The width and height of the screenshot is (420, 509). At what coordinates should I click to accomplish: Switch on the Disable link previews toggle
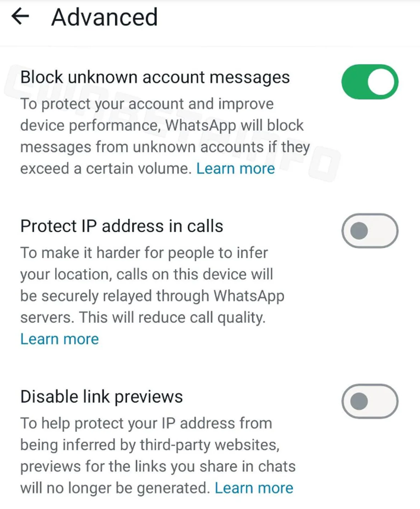370,401
